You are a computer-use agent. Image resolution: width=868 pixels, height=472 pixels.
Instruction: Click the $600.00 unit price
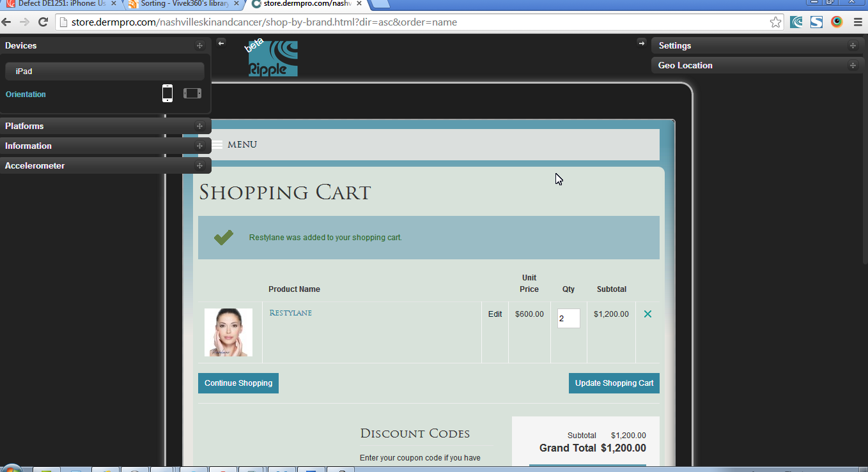click(529, 314)
